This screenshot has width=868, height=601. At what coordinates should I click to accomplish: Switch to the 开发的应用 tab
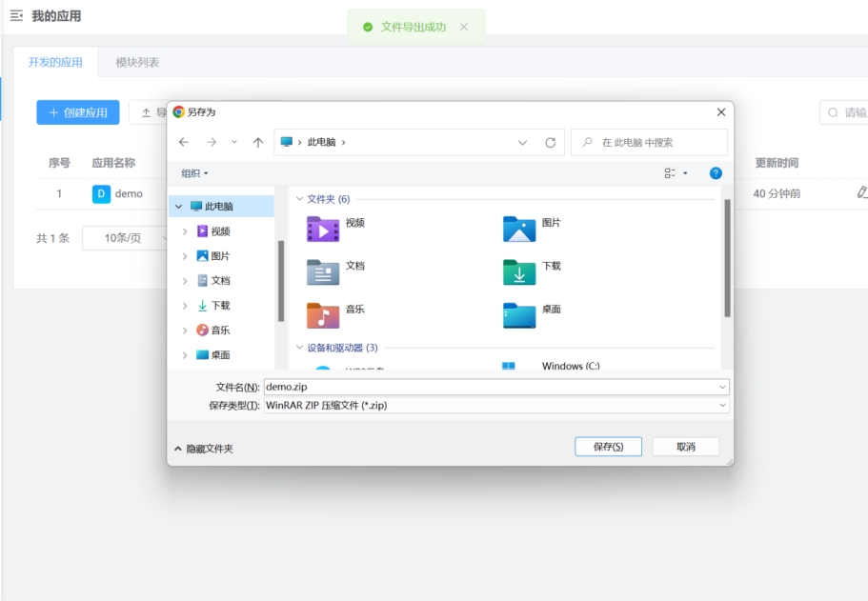55,62
